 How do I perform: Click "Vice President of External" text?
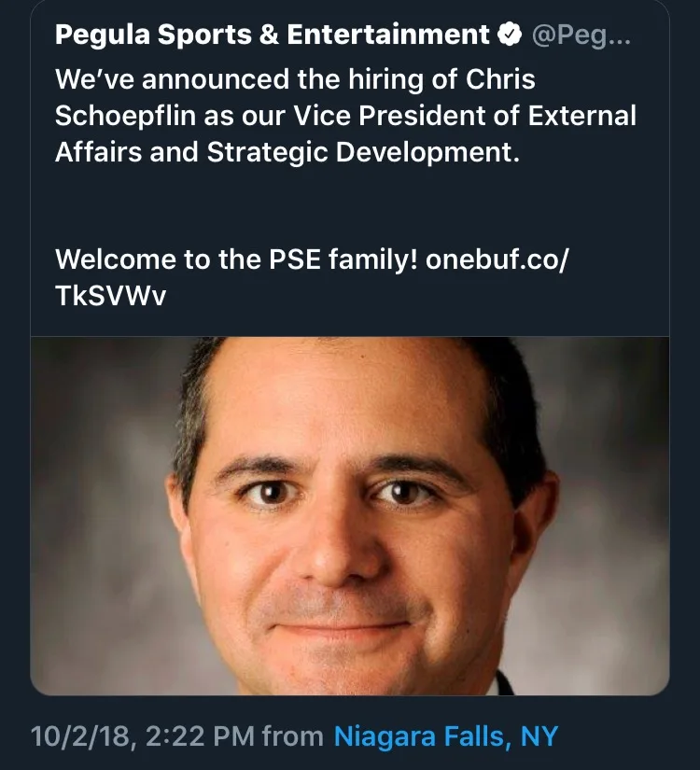click(x=465, y=116)
